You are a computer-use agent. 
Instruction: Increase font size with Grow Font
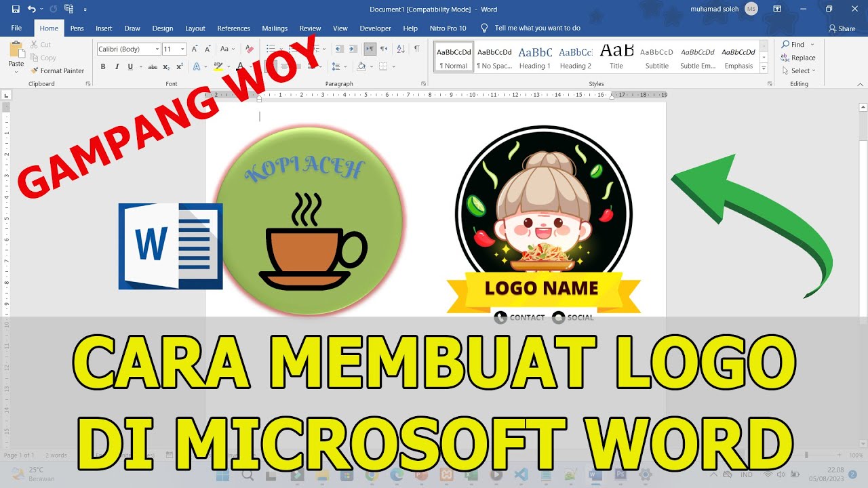pos(195,49)
